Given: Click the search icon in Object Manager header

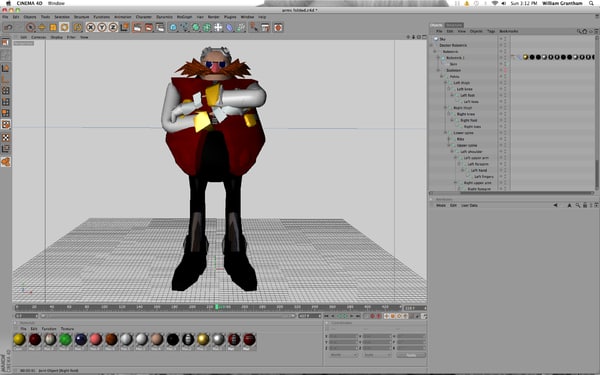Looking at the screenshot, I should click(x=579, y=31).
